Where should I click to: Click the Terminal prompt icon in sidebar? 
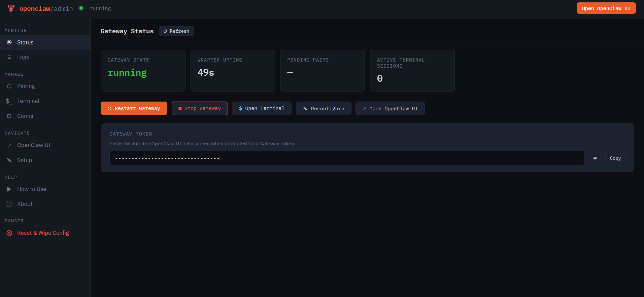point(9,101)
